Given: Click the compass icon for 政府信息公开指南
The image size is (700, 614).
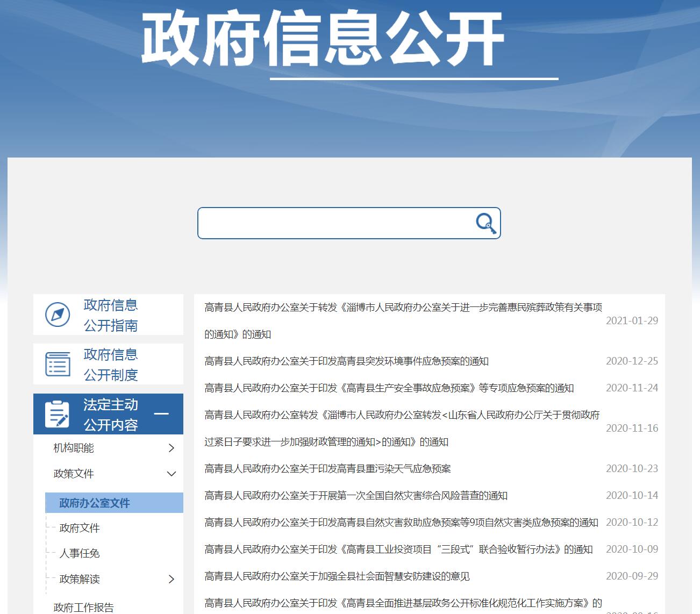Looking at the screenshot, I should [58, 315].
